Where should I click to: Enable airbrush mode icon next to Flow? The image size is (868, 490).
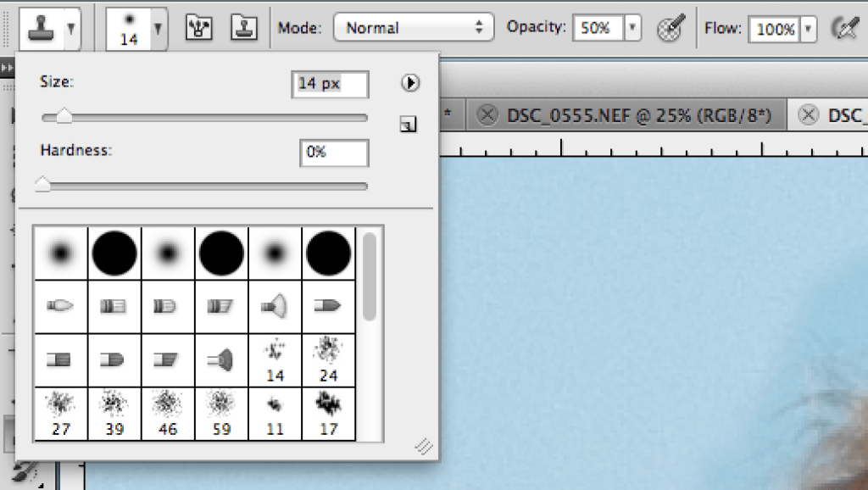tap(844, 28)
